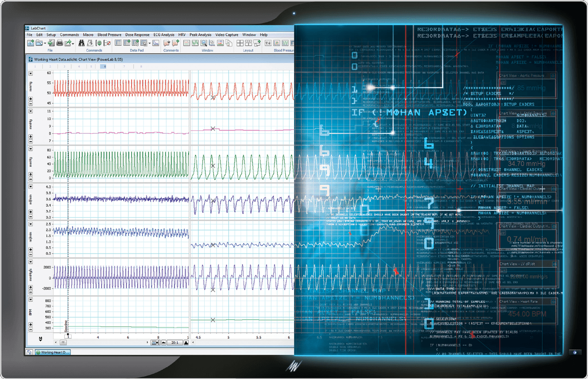Open the Find dialog via binoculars icon

coord(82,43)
